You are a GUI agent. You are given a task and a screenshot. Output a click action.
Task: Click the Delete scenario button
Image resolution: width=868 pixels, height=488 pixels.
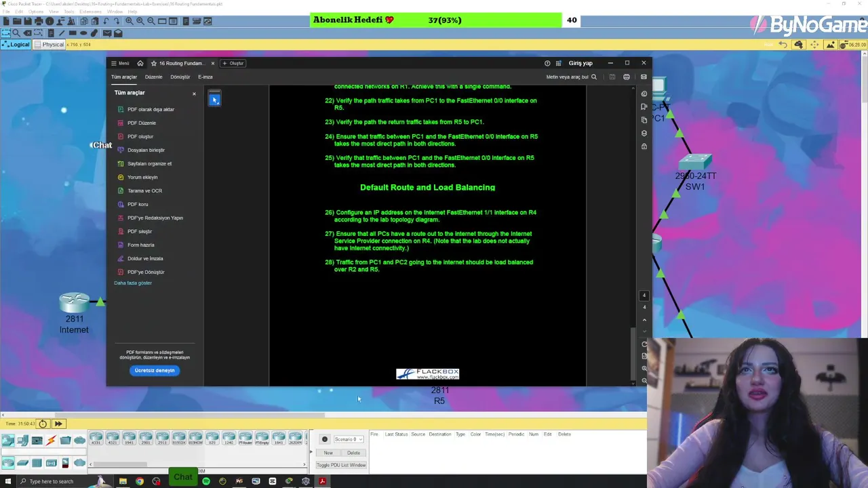[x=353, y=453]
